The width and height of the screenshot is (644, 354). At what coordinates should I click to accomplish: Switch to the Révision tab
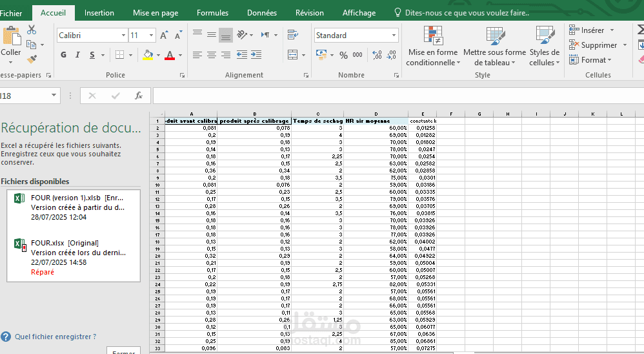309,13
